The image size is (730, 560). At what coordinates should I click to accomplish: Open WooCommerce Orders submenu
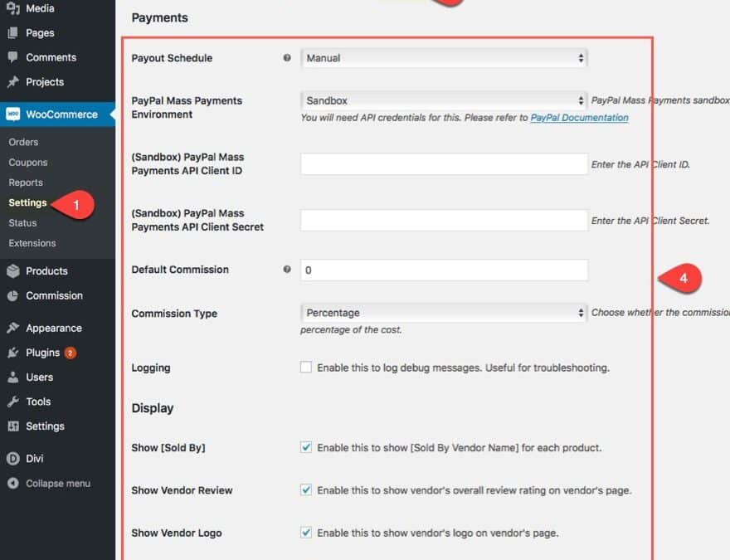(23, 142)
